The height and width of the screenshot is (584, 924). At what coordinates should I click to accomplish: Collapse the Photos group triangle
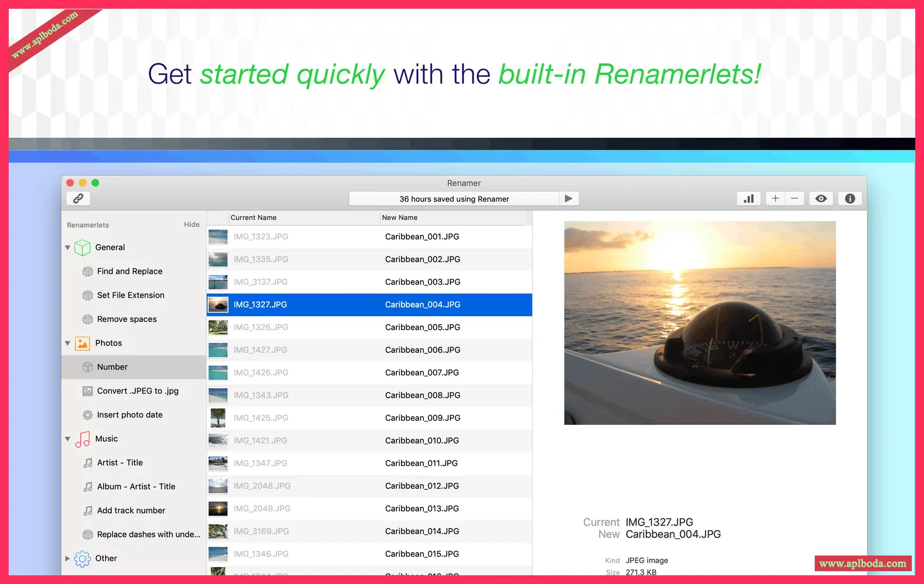click(68, 343)
